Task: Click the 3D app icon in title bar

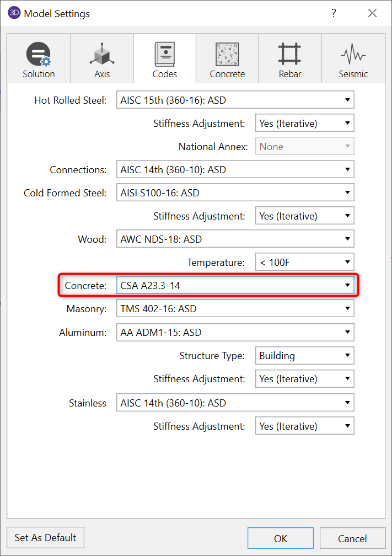Action: 14,13
